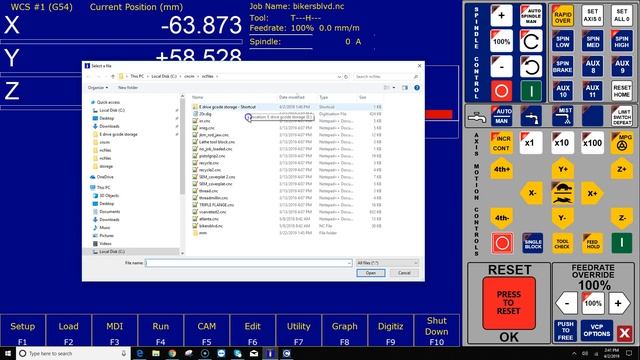640x360 pixels.
Task: Toggle AUX 10 output
Action: (x=562, y=91)
